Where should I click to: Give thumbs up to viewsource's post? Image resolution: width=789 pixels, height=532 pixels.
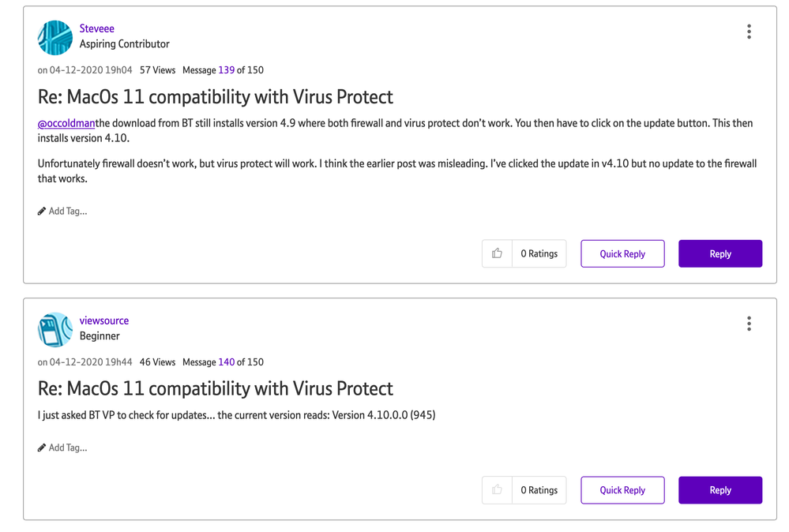pyautogui.click(x=497, y=490)
